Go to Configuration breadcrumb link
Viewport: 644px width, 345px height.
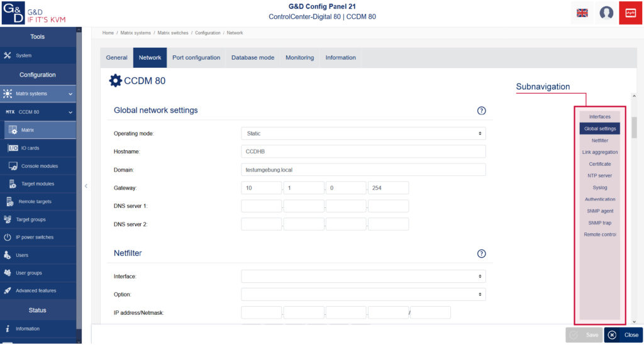tap(208, 33)
